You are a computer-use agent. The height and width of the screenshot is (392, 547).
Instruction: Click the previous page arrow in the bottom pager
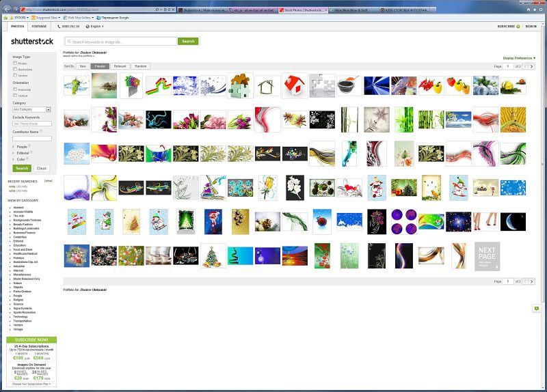click(525, 281)
